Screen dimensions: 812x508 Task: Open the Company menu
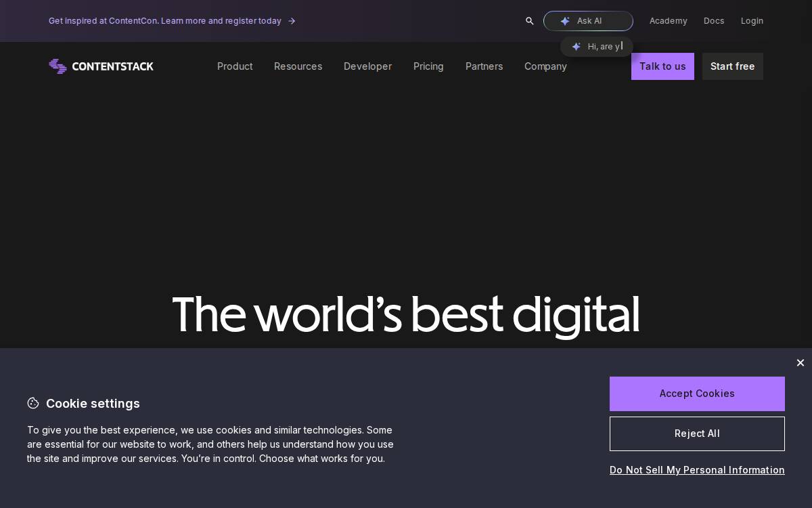pyautogui.click(x=545, y=66)
